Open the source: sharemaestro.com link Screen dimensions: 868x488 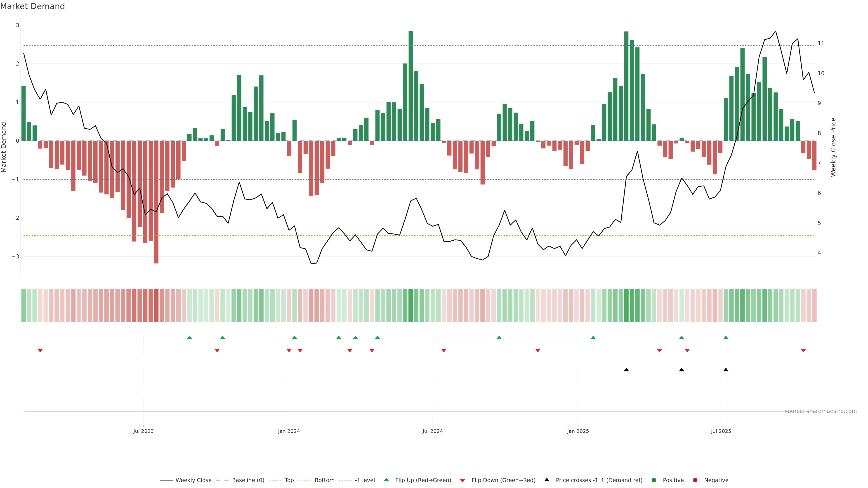tap(821, 411)
